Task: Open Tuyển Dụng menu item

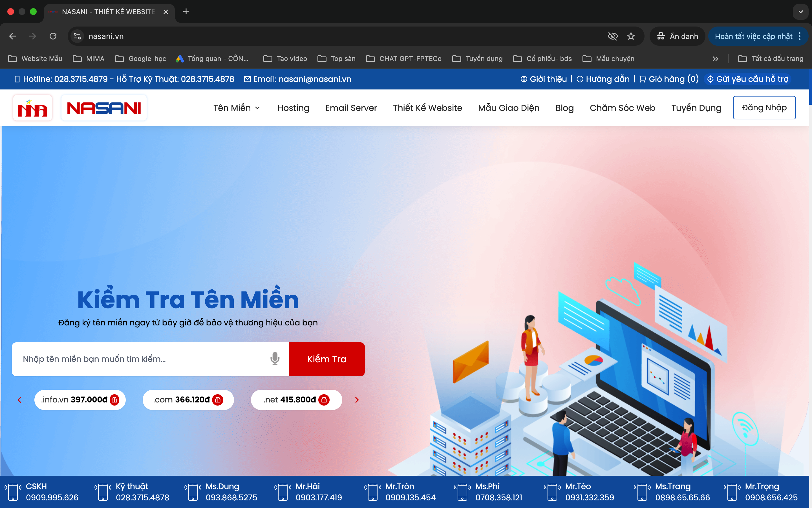Action: [696, 108]
